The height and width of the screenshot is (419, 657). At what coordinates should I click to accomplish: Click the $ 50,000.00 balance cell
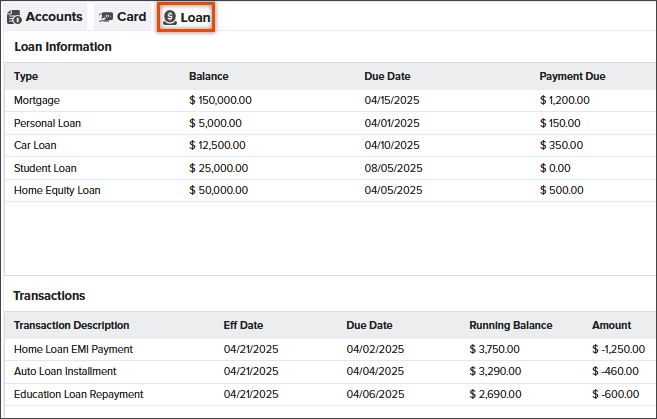(x=218, y=190)
